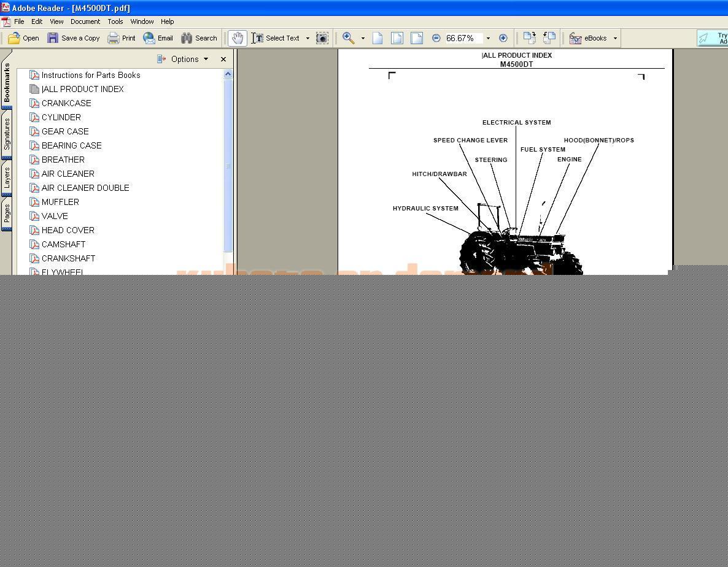Click HOOD(BONNET)/ROPS label

tap(599, 140)
